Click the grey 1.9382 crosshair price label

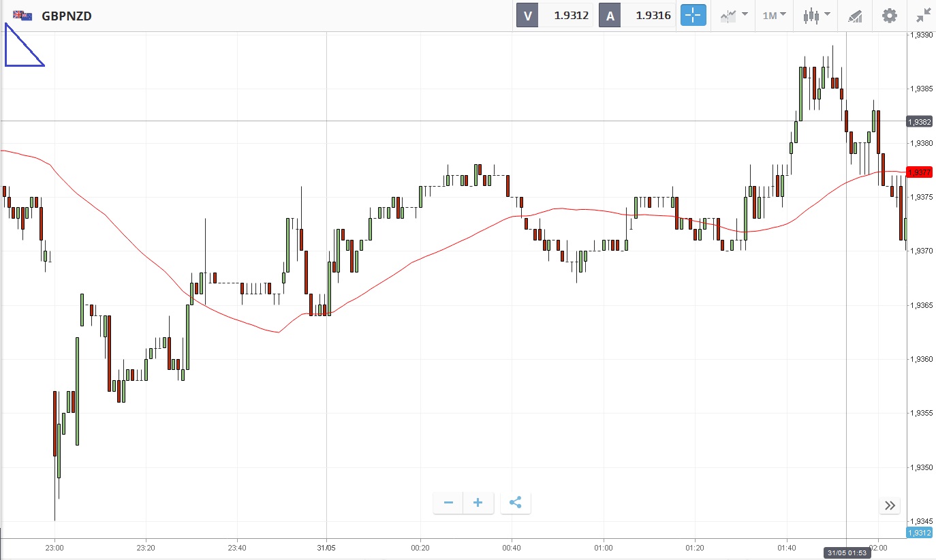pos(919,121)
